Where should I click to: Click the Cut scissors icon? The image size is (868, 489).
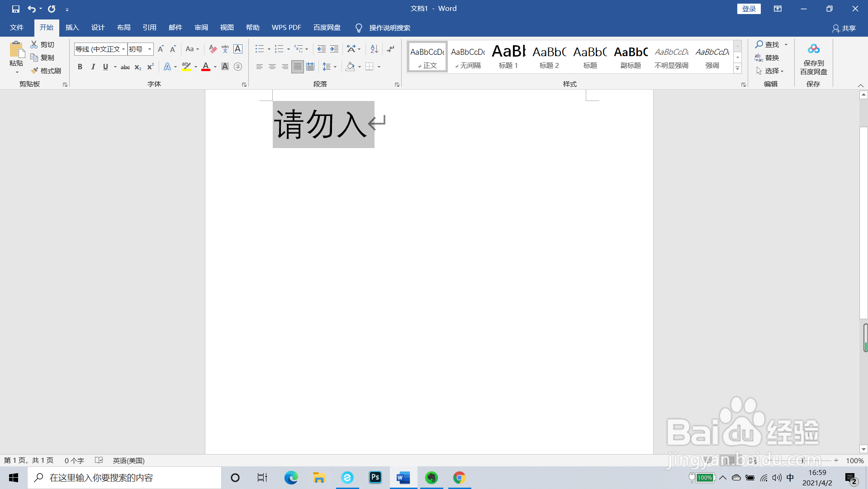point(34,44)
